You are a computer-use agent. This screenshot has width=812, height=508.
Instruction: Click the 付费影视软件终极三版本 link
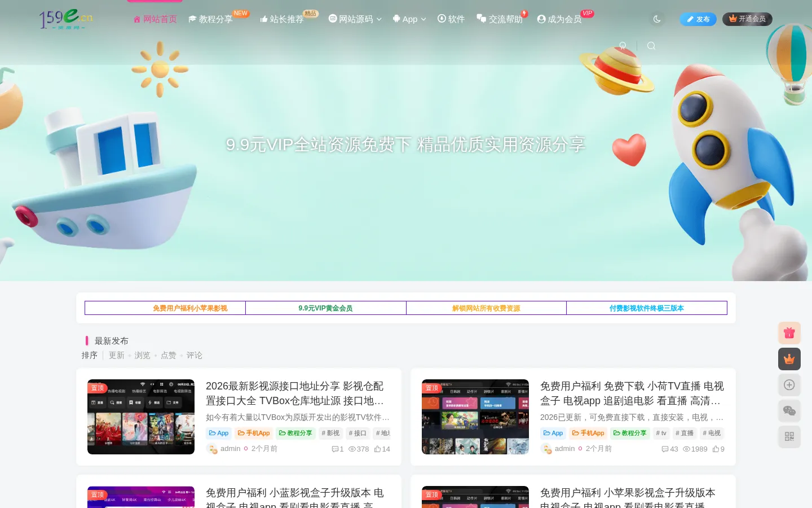(x=647, y=308)
